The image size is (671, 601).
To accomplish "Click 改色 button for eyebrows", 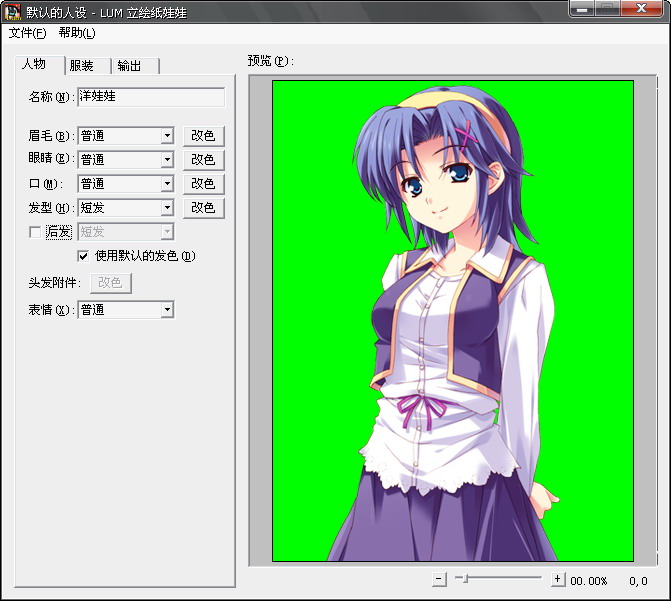I will click(203, 136).
